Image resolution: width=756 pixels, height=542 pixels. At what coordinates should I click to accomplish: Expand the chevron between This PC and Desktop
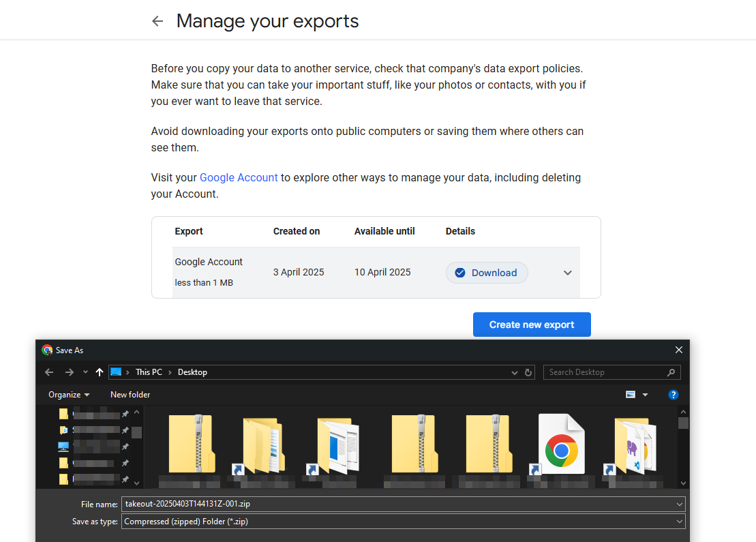(170, 372)
